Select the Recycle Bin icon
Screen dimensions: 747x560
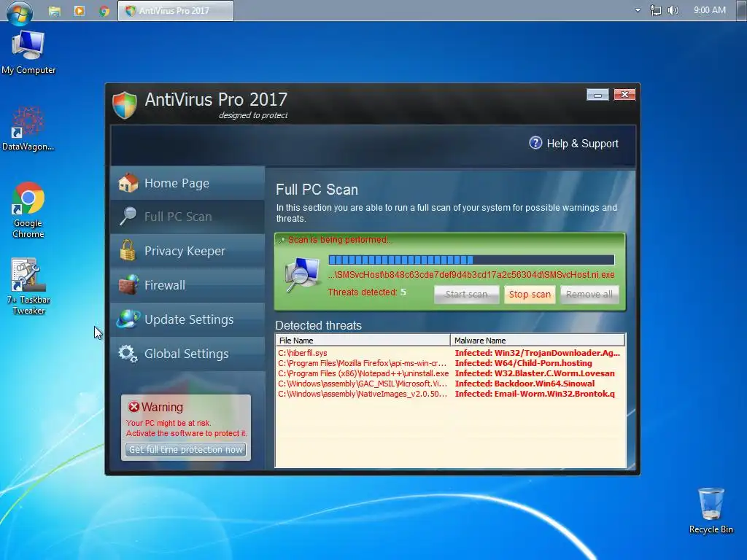click(711, 510)
